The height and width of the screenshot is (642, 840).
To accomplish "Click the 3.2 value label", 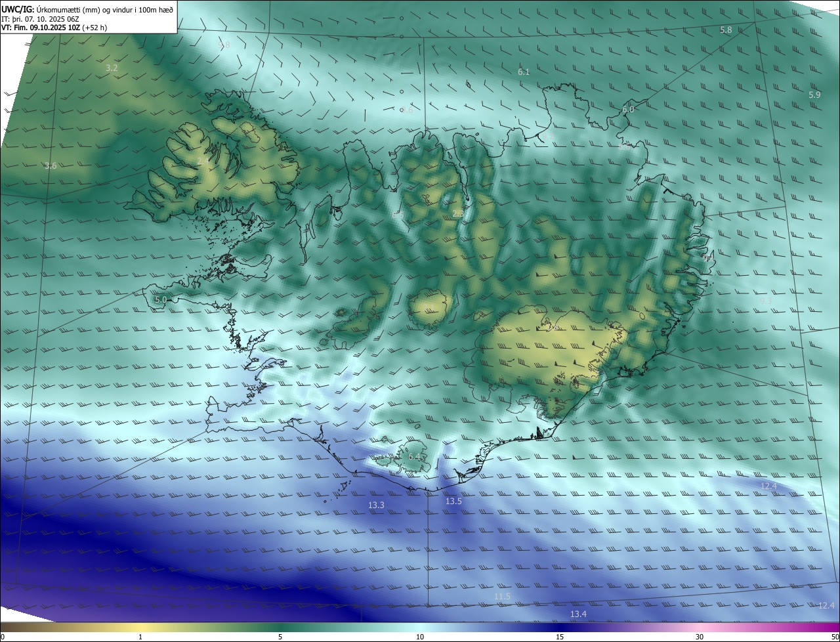I will [x=112, y=68].
